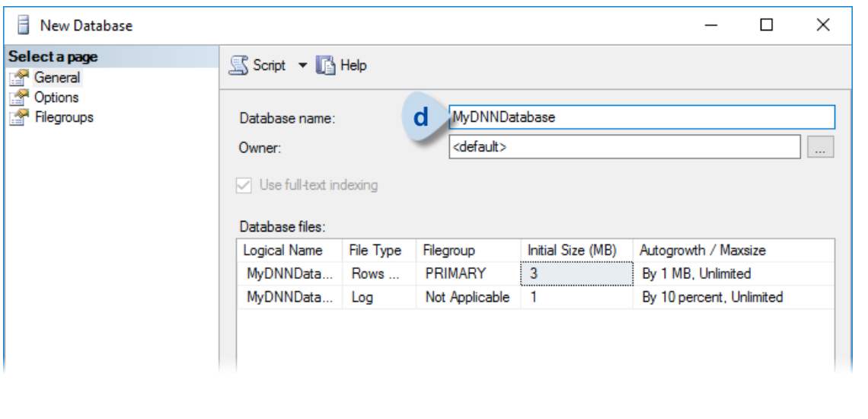Switch to the Filegroups page
The width and height of the screenshot is (868, 419).
point(62,117)
